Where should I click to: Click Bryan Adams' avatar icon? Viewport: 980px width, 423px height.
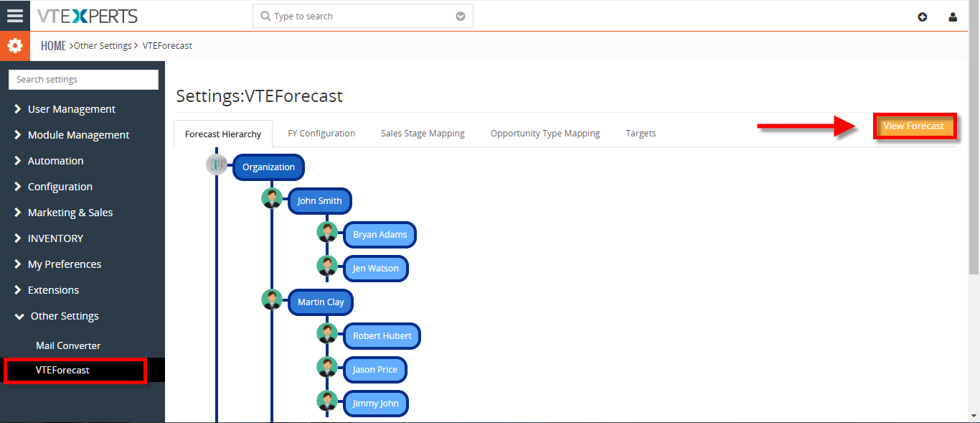[x=327, y=232]
